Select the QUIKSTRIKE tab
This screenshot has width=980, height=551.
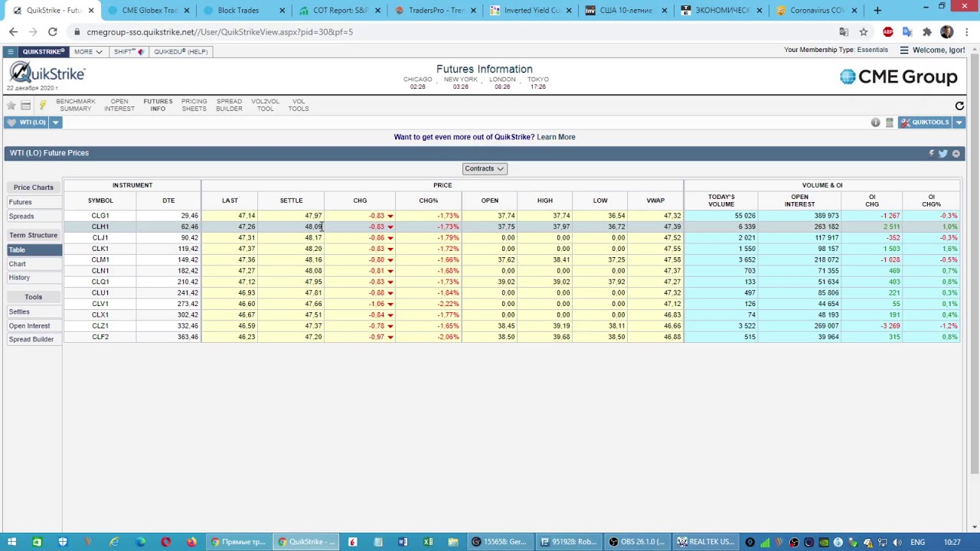tap(43, 51)
